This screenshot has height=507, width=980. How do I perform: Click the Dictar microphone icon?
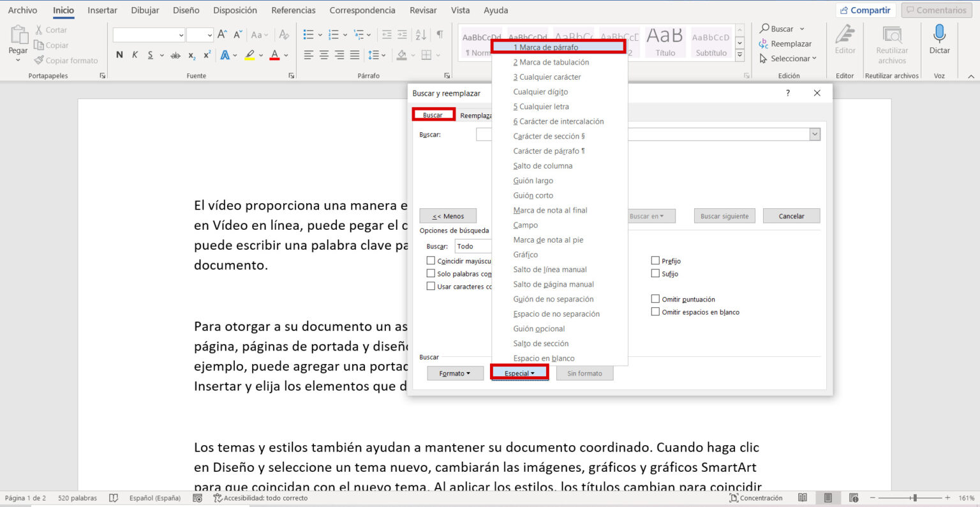(939, 34)
